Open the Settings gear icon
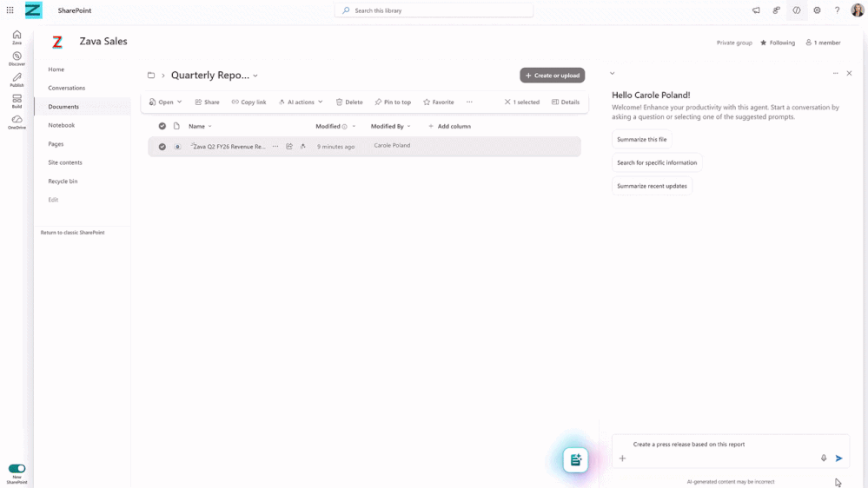 click(x=817, y=10)
